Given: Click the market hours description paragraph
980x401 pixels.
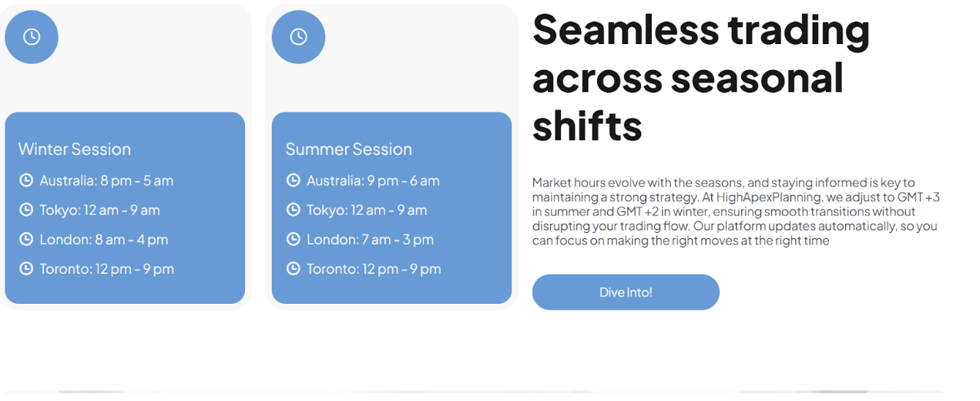Looking at the screenshot, I should point(736,211).
